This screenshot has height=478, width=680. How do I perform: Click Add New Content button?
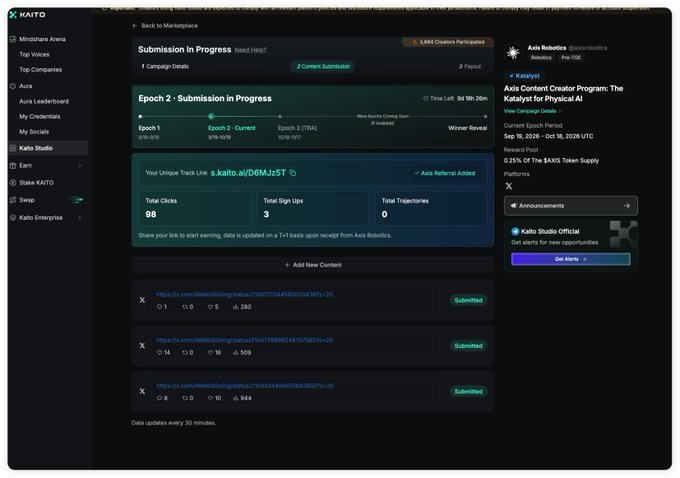313,265
